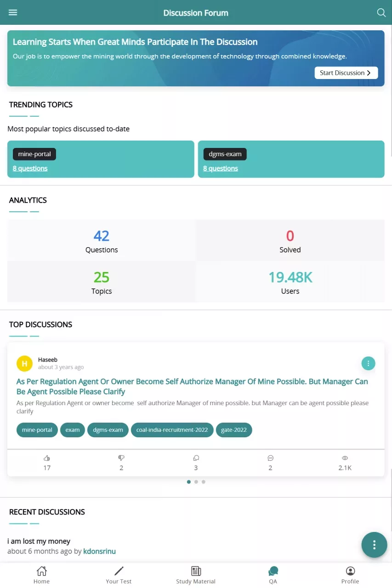The image size is (392, 588).
Task: Show the third top discussion slide dot
Action: click(204, 482)
